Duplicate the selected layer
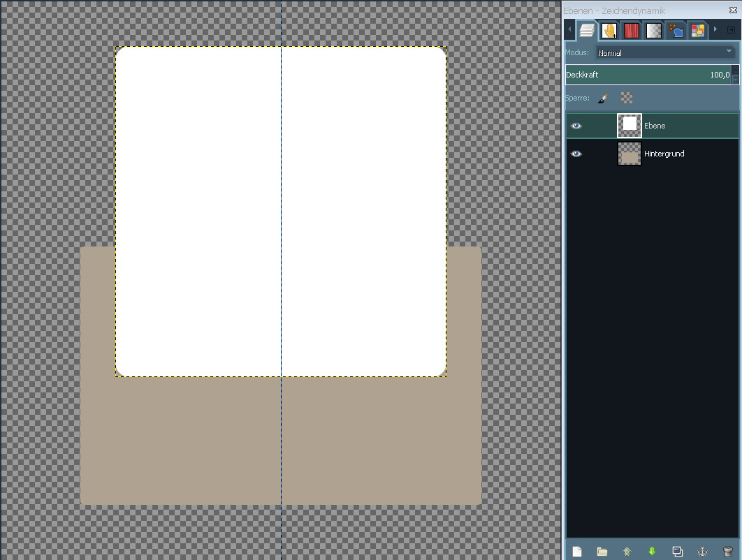 [677, 552]
